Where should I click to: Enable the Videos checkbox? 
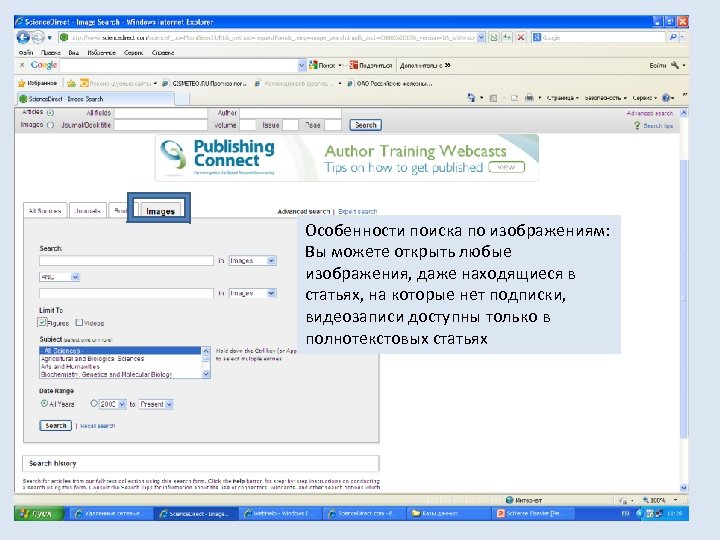click(x=79, y=322)
